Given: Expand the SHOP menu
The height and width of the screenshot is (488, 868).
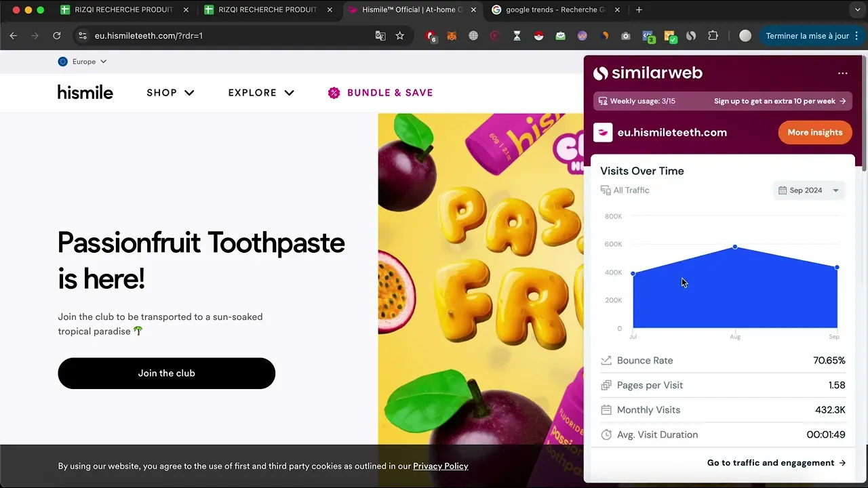Looking at the screenshot, I should [170, 93].
